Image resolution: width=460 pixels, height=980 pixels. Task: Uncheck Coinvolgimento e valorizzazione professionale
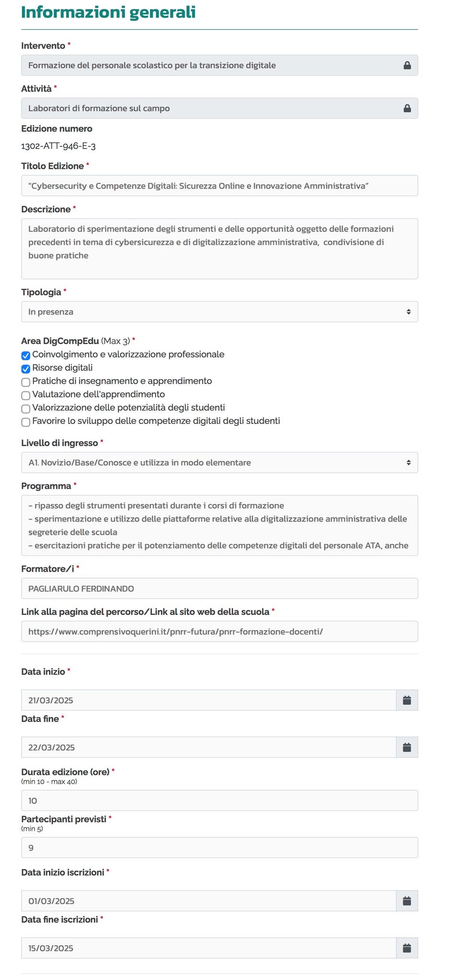26,356
